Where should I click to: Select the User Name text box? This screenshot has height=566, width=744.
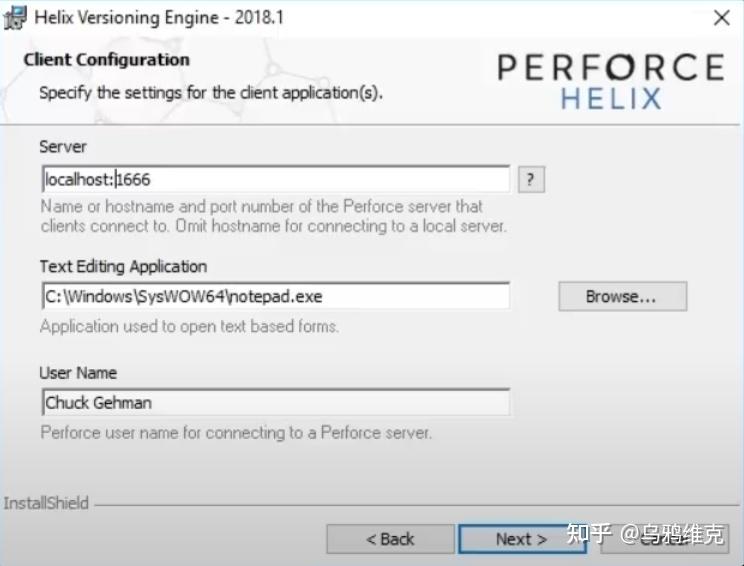[x=274, y=402]
